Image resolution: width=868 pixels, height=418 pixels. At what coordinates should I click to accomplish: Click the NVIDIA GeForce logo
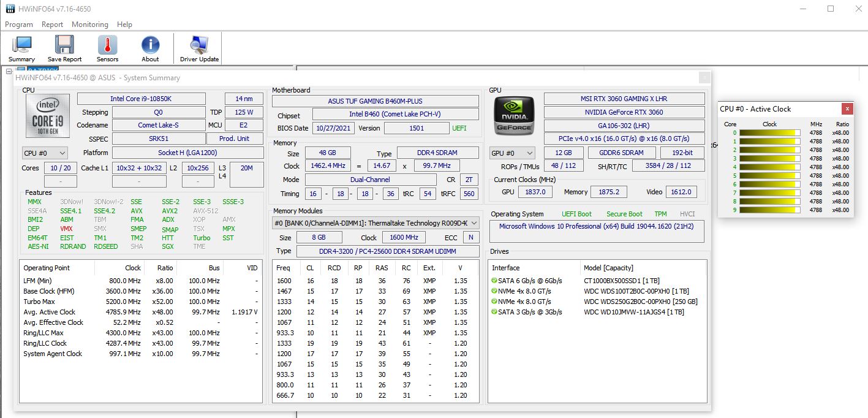coord(514,116)
